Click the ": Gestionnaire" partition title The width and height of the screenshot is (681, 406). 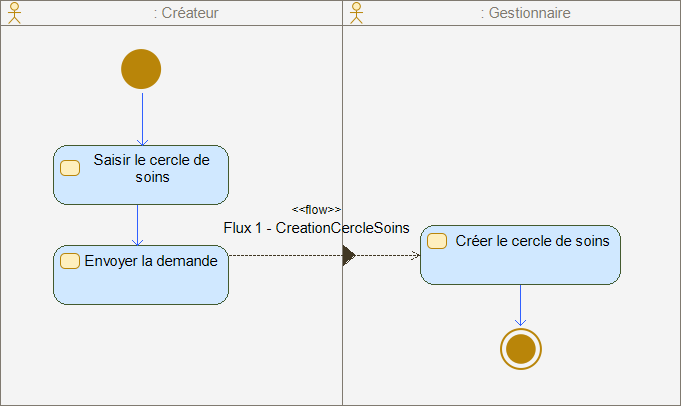(525, 13)
